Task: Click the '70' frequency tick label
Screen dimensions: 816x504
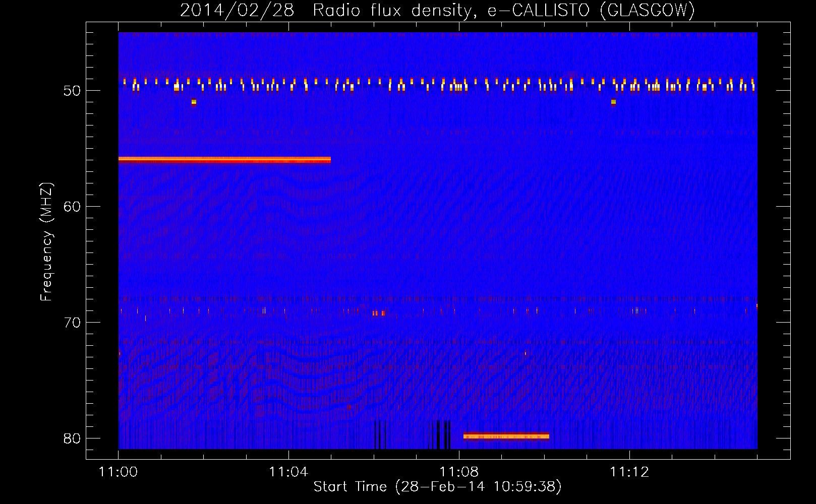Action: pyautogui.click(x=72, y=323)
